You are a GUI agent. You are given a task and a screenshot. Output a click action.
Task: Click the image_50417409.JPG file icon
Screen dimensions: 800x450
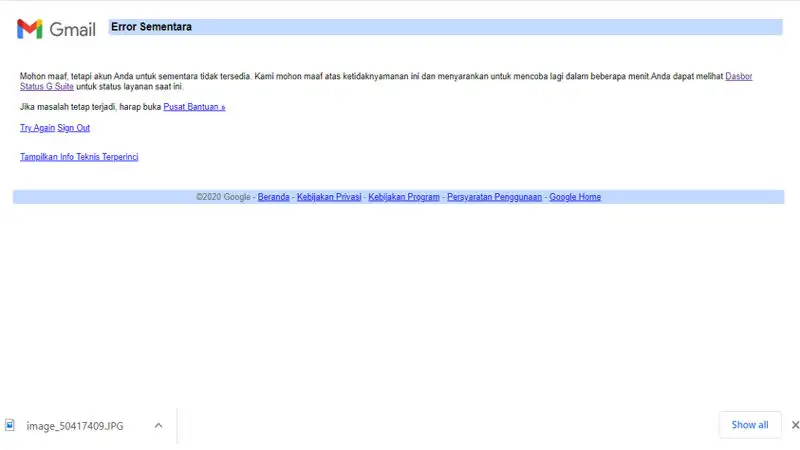coord(10,426)
